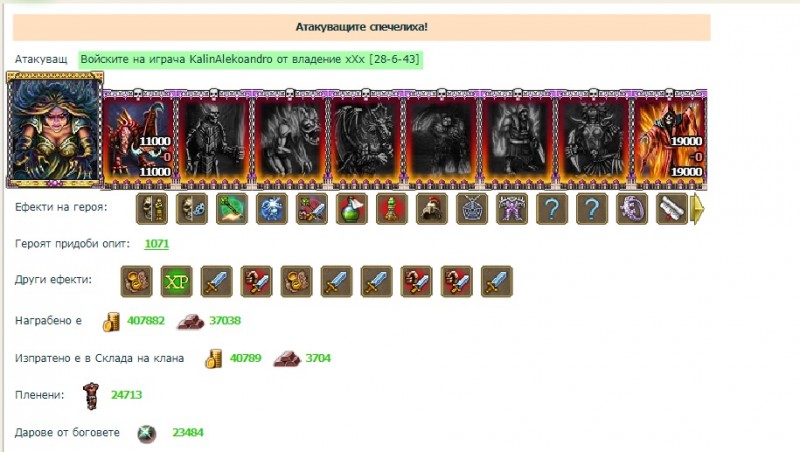Click the last sword icon in other effects

tap(496, 281)
